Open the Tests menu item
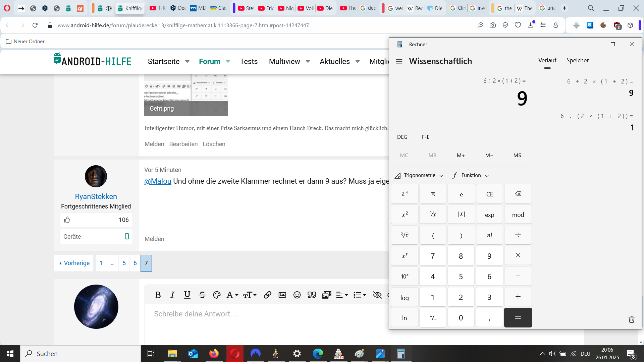This screenshot has width=644, height=362. pos(249,62)
